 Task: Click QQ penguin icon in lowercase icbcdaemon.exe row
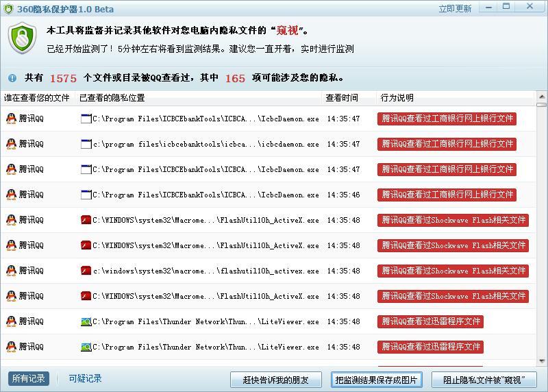coord(11,144)
